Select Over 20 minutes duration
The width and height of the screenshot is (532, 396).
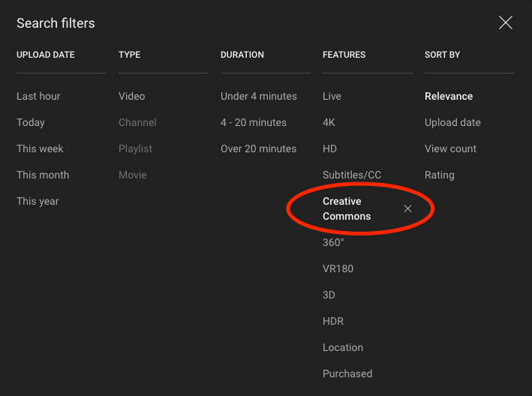click(259, 148)
